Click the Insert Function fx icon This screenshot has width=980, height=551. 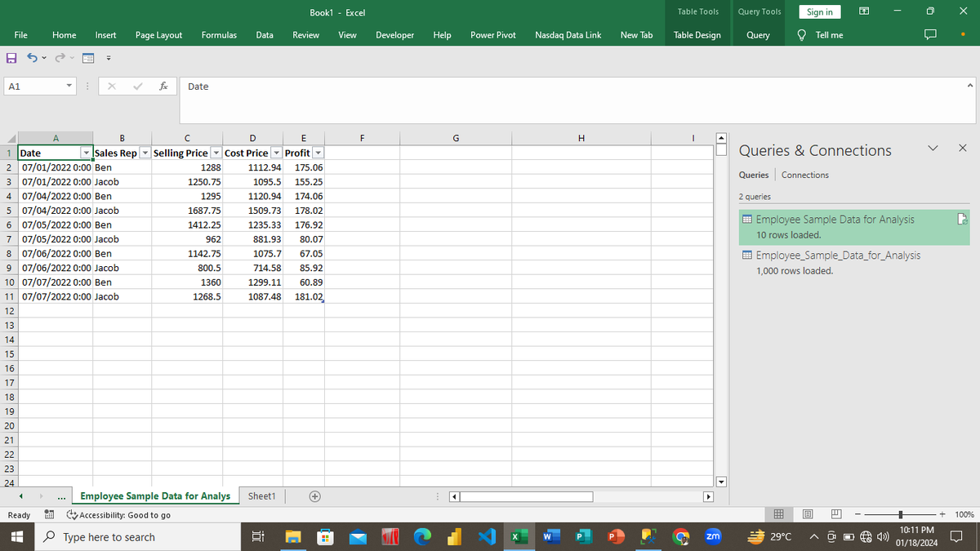(164, 86)
